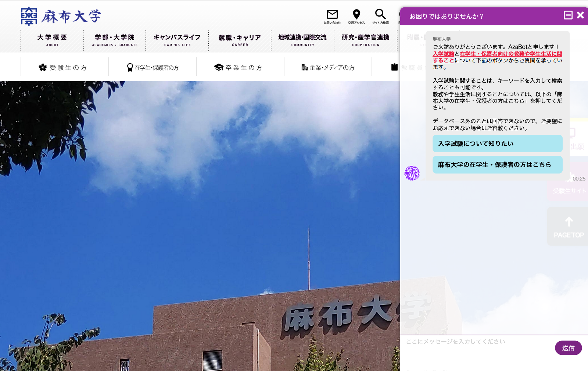Image resolution: width=588 pixels, height=371 pixels.
Task: Open the 就職・キャリア CAREER menu
Action: 240,40
